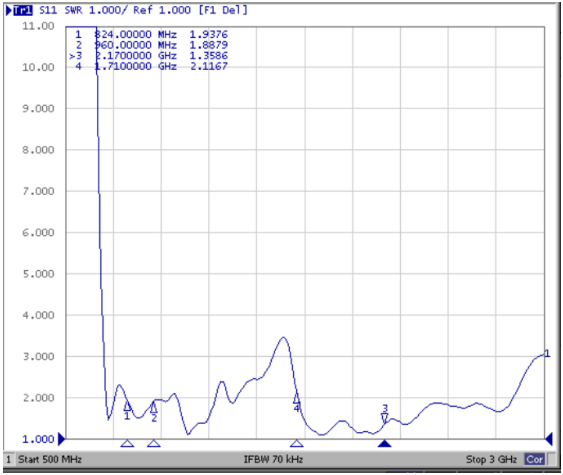Click the Start 500 MHz field
563x475 pixels.
(50, 459)
